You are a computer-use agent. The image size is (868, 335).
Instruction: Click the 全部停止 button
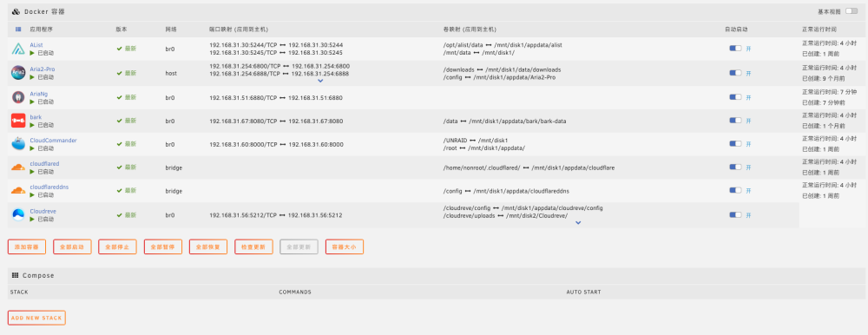[x=117, y=247]
